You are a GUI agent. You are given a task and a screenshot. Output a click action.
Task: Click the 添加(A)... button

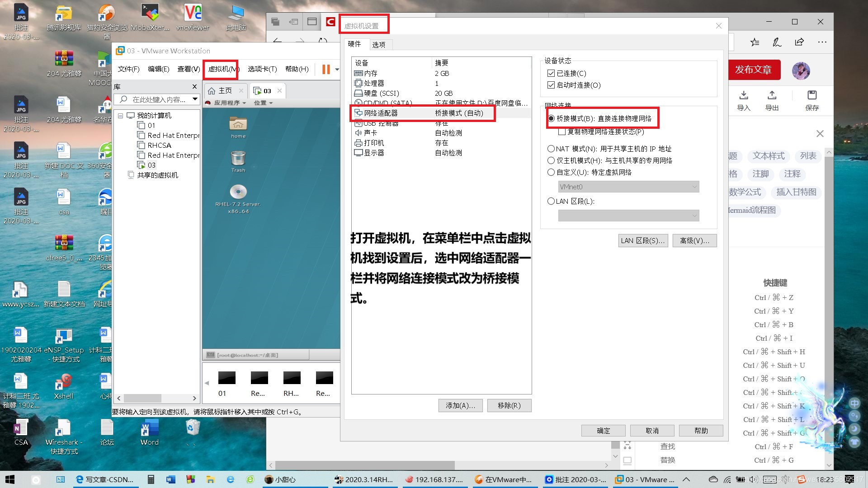pos(461,405)
